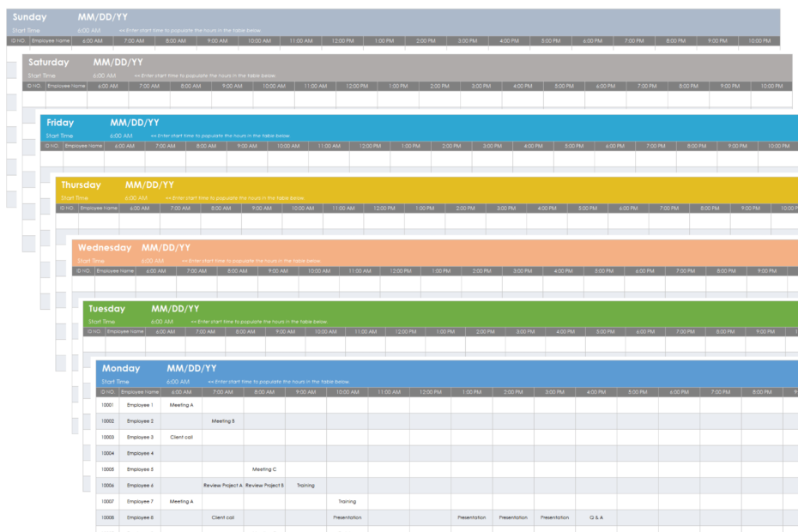Image resolution: width=798 pixels, height=532 pixels.
Task: Click the 3:00 PM column header on Monday sheet
Action: [554, 392]
